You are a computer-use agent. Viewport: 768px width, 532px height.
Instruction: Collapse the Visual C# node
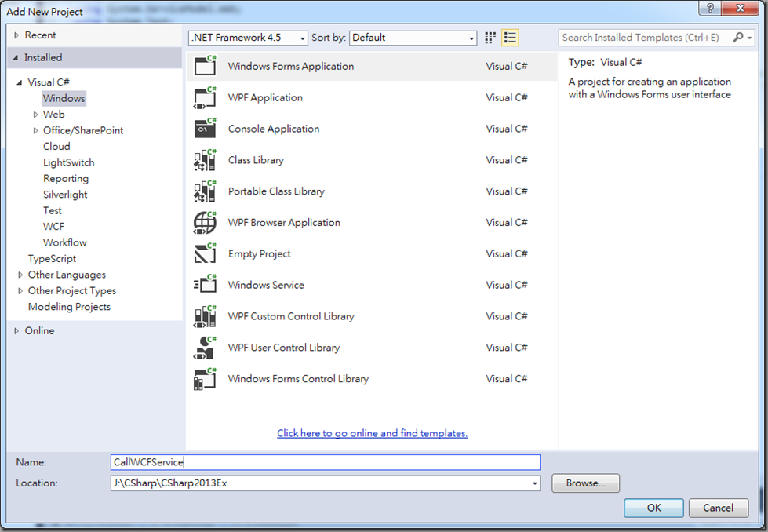20,82
